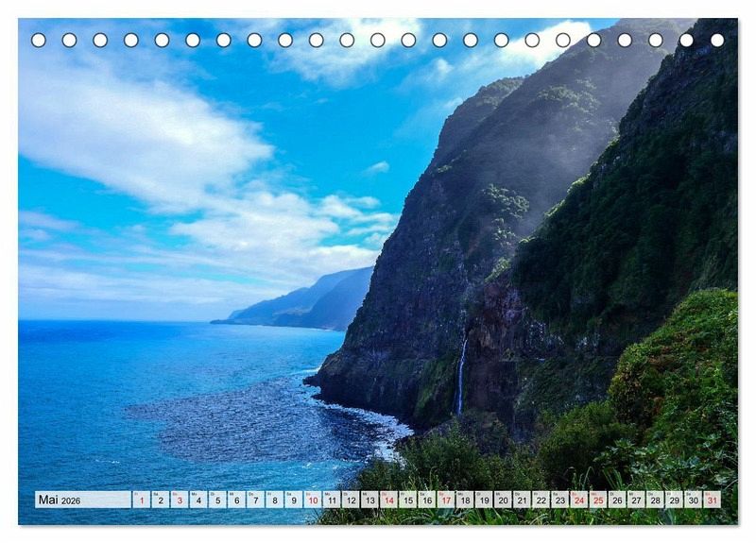Click the last day 31 cell
756x543 pixels.
point(712,500)
